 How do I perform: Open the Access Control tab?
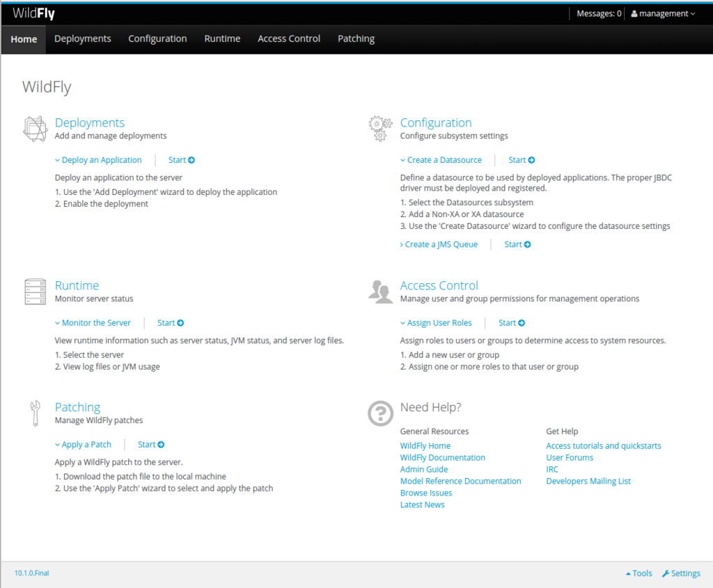click(289, 39)
